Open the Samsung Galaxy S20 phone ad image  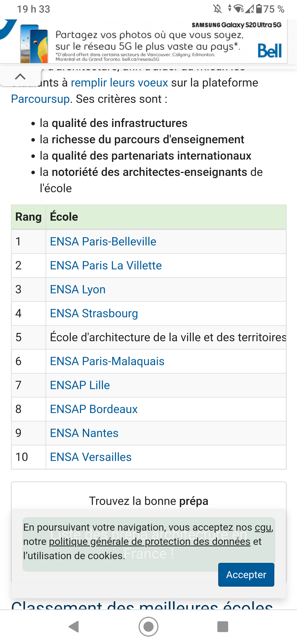[x=34, y=44]
